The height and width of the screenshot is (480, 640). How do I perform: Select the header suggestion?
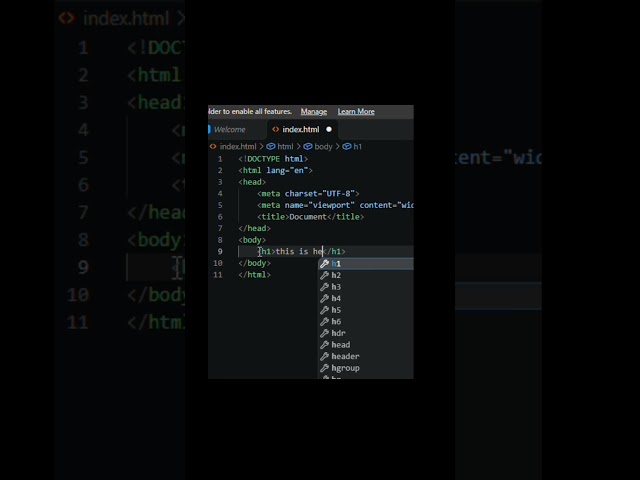[366, 356]
